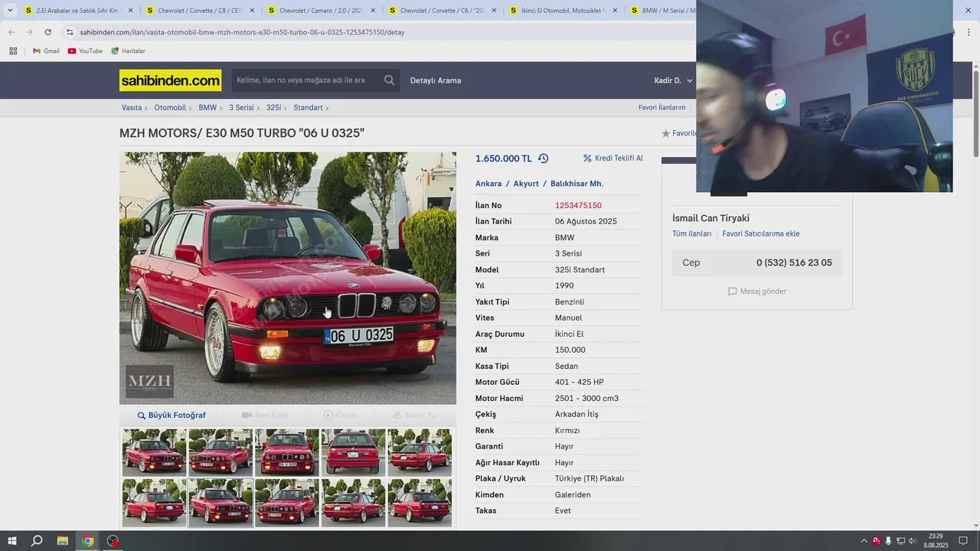Open price history clock icon
The image size is (980, 551).
[x=543, y=158]
